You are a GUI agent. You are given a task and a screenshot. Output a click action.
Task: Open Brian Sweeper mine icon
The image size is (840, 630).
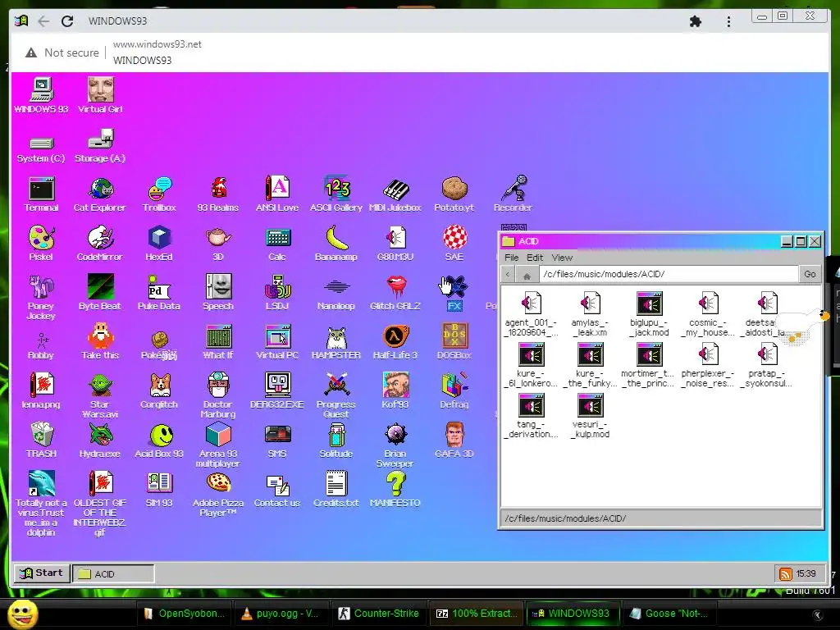[x=395, y=445]
